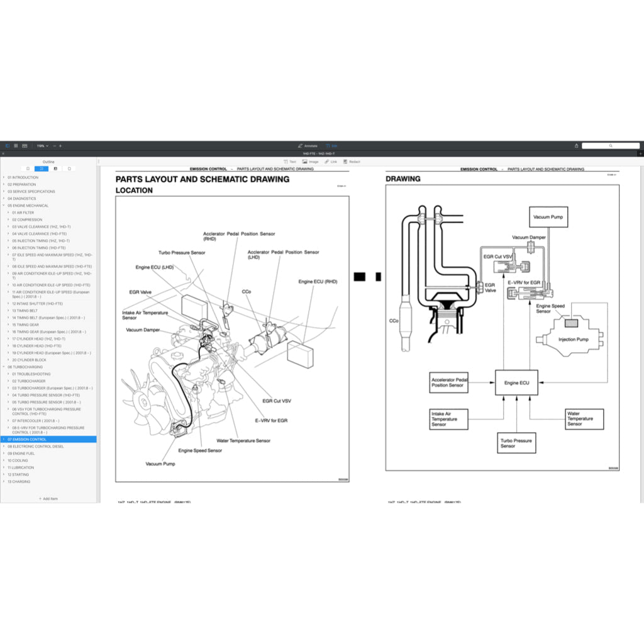The image size is (644, 644).
Task: Switch sidebar to first view mode button
Action: click(x=28, y=169)
